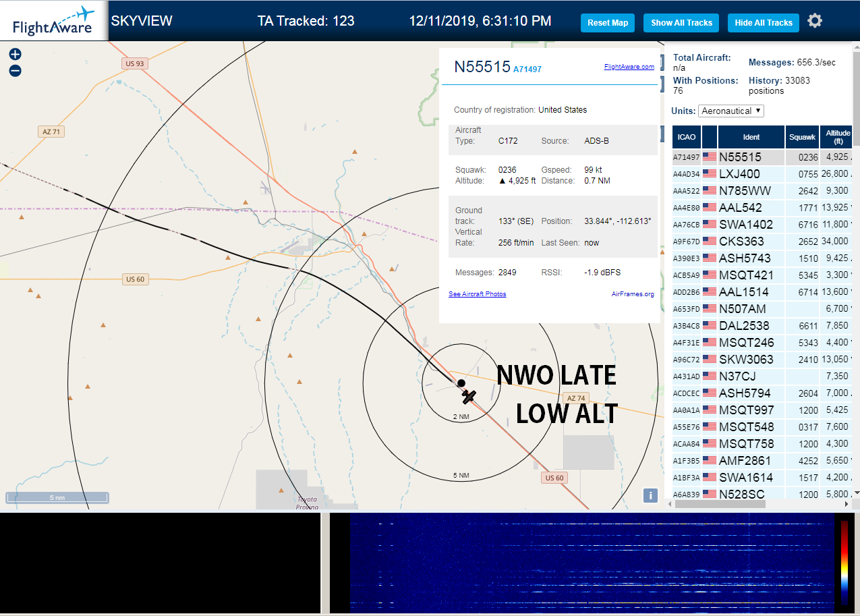Image resolution: width=860 pixels, height=616 pixels.
Task: Click the N55515 title in info panel
Action: [x=482, y=66]
